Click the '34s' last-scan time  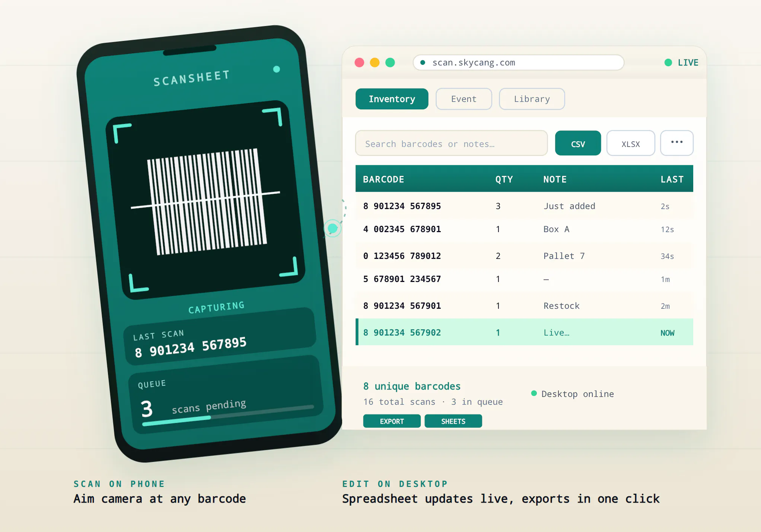[667, 256]
